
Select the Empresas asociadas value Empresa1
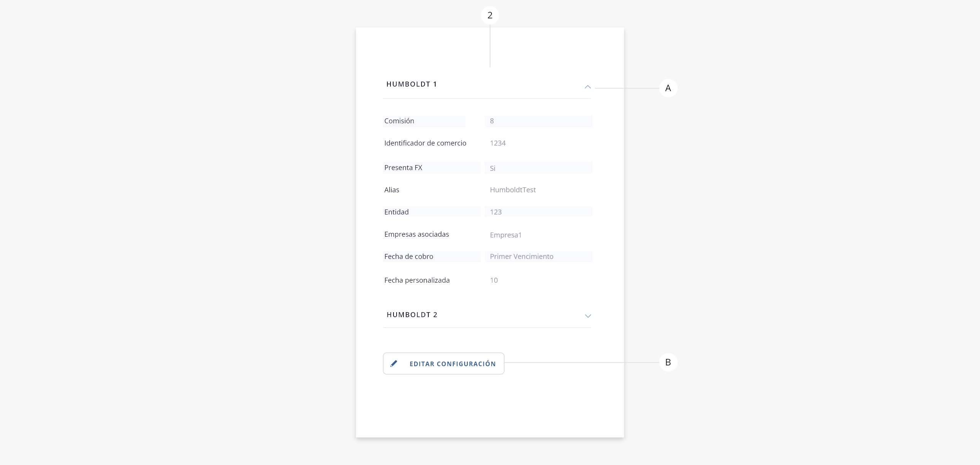coord(506,235)
